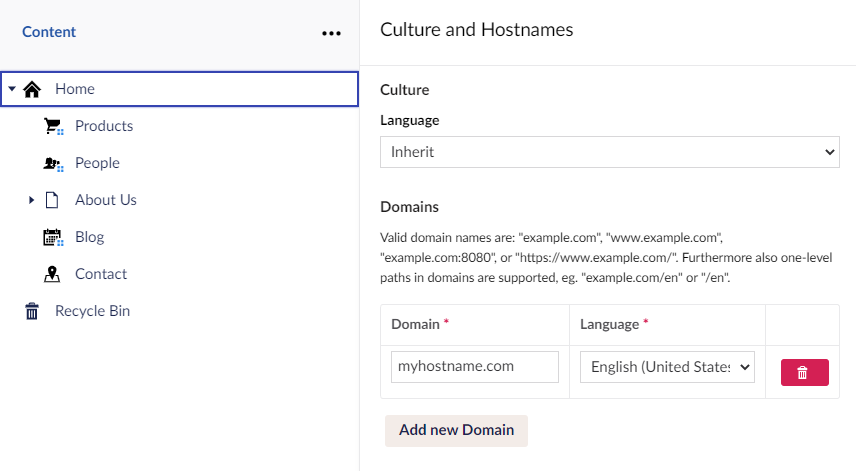Image resolution: width=856 pixels, height=471 pixels.
Task: Click the Add new Domain button
Action: click(456, 431)
